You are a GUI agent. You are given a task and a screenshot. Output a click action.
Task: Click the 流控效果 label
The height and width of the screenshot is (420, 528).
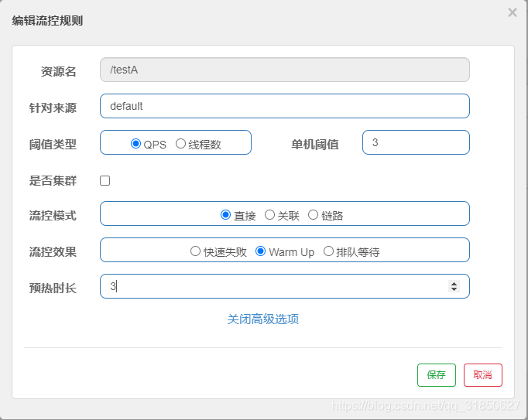(53, 251)
